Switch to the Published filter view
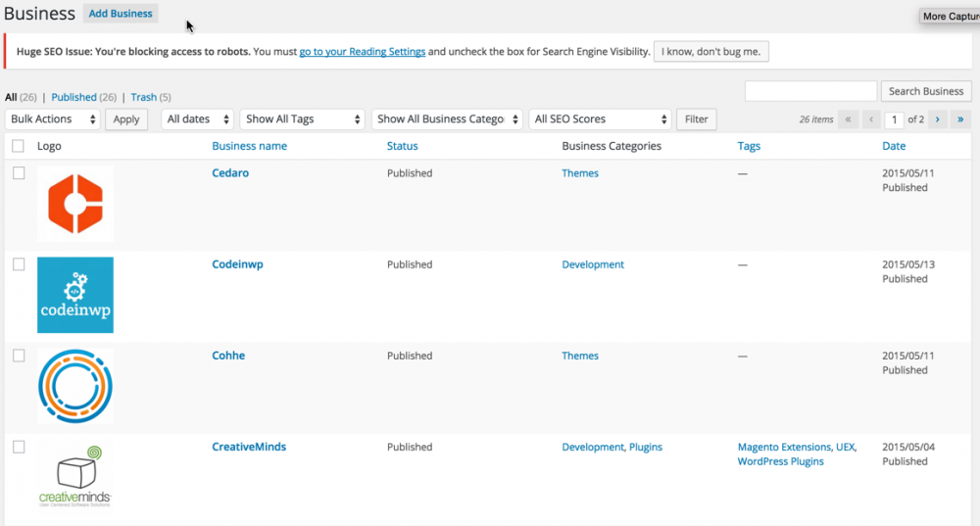Screen dimensions: 980x526 point(73,97)
